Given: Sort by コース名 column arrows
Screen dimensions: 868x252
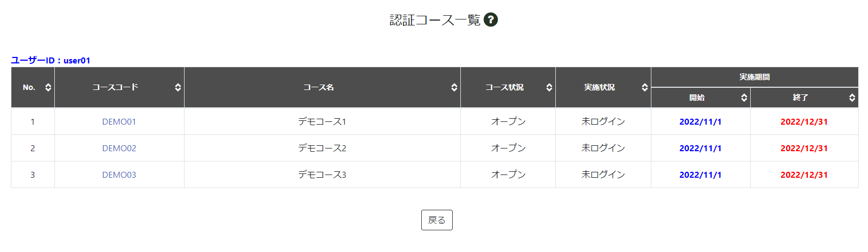Looking at the screenshot, I should pos(454,87).
